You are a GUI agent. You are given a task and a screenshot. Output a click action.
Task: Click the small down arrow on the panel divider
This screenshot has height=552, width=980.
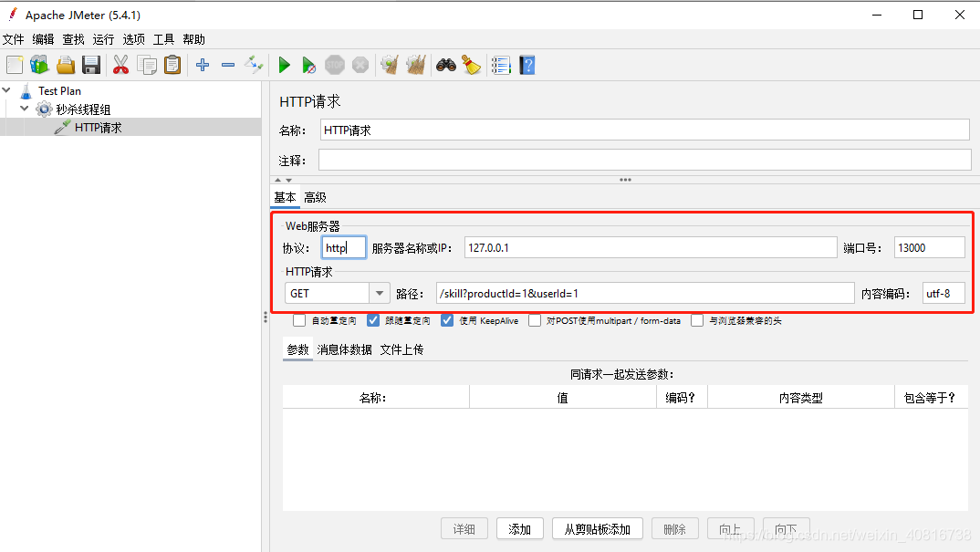pyautogui.click(x=288, y=180)
